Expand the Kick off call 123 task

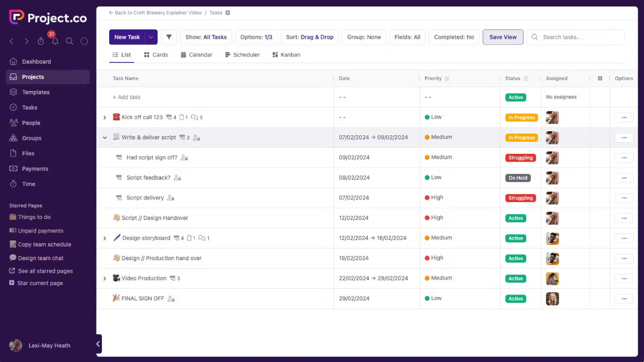tap(105, 118)
